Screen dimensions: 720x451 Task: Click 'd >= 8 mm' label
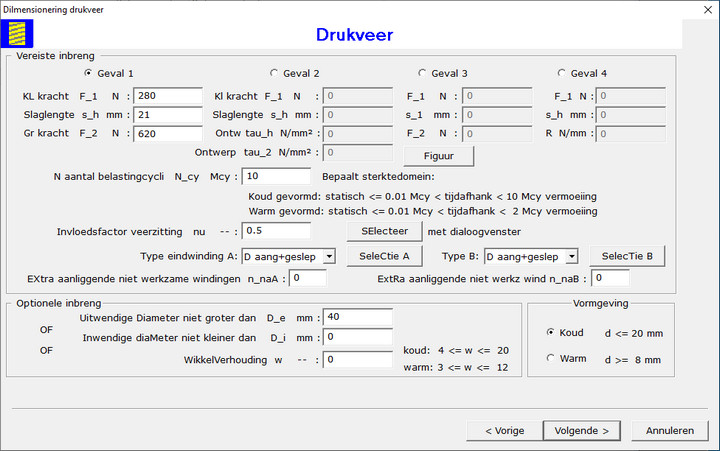click(x=633, y=360)
